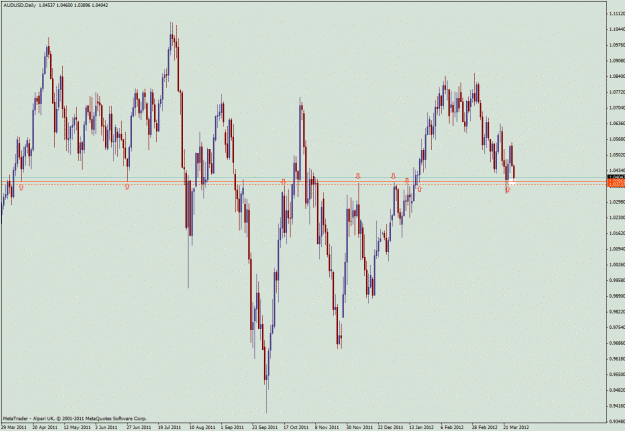The width and height of the screenshot is (625, 431).
Task: Click the MetaTrader Alpari UK copyright text
Action: tap(75, 418)
